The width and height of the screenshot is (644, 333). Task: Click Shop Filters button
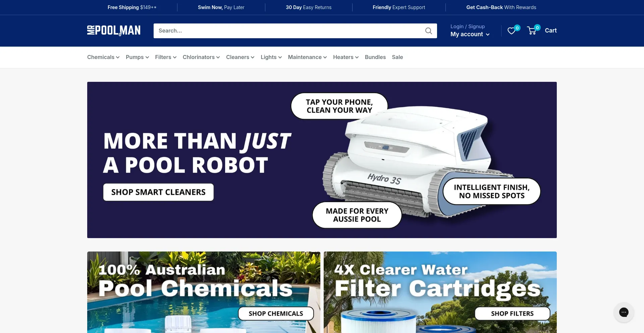[x=512, y=314]
